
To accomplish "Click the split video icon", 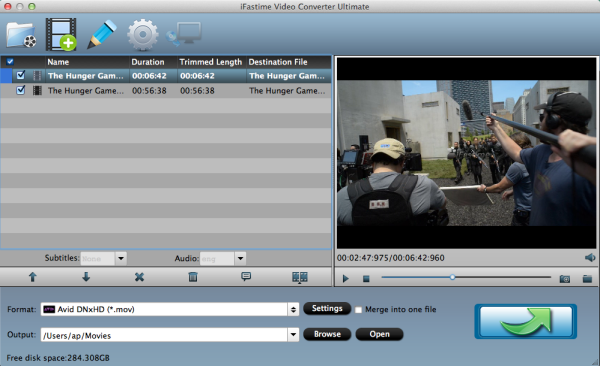I will tap(300, 277).
